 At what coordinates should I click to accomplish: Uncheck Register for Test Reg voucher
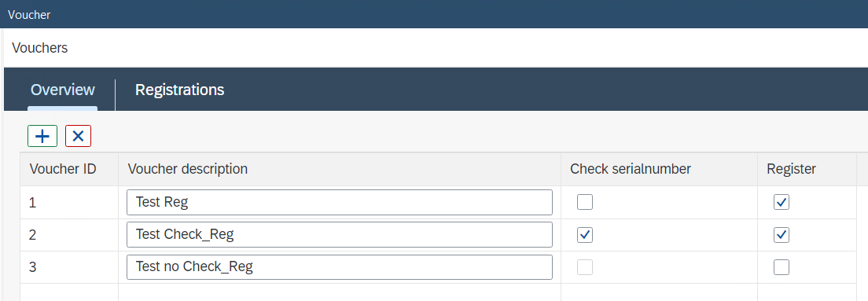781,203
